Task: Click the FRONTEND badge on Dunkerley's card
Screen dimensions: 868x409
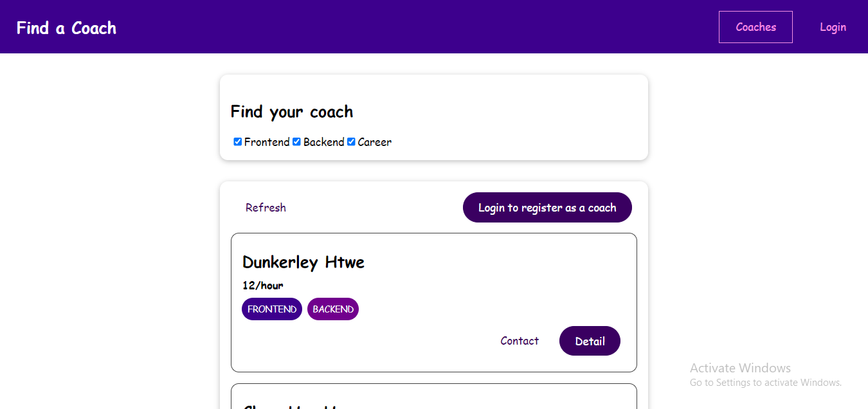Action: point(272,309)
